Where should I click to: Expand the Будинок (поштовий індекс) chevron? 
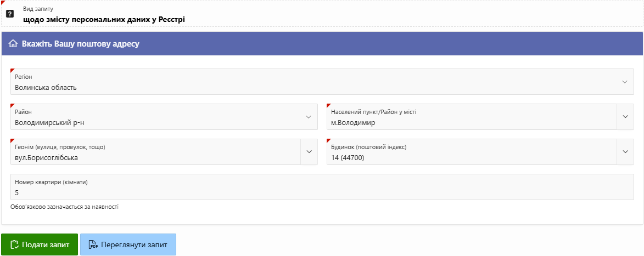pyautogui.click(x=625, y=152)
